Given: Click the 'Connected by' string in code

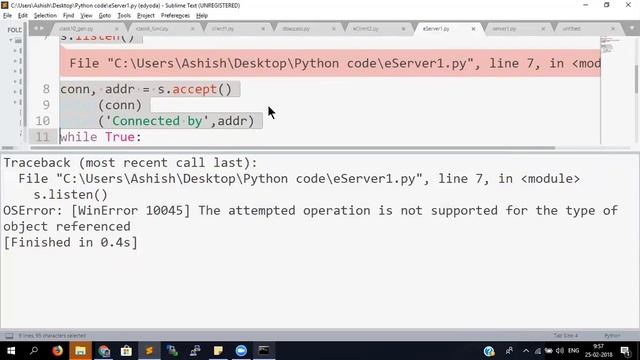Looking at the screenshot, I should [158, 121].
